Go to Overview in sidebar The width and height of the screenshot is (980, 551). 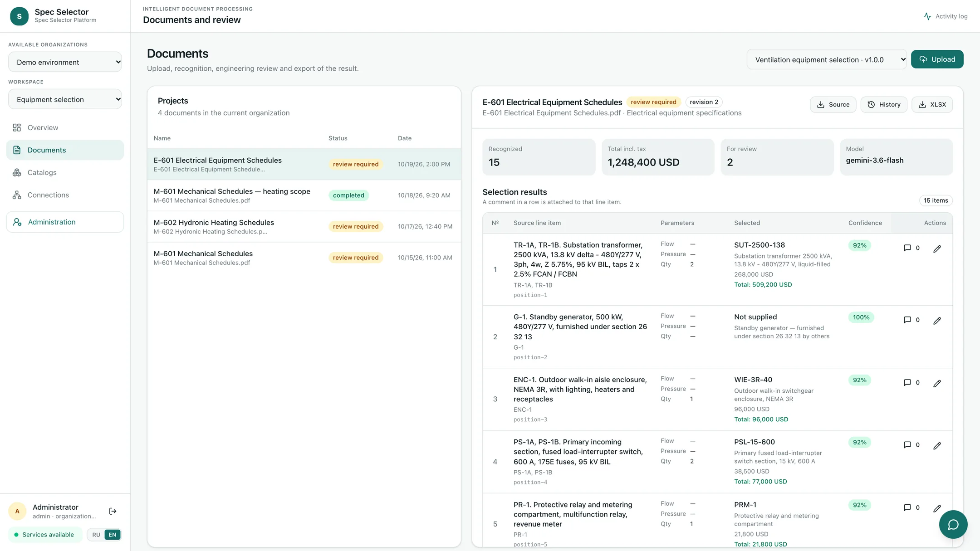coord(65,127)
